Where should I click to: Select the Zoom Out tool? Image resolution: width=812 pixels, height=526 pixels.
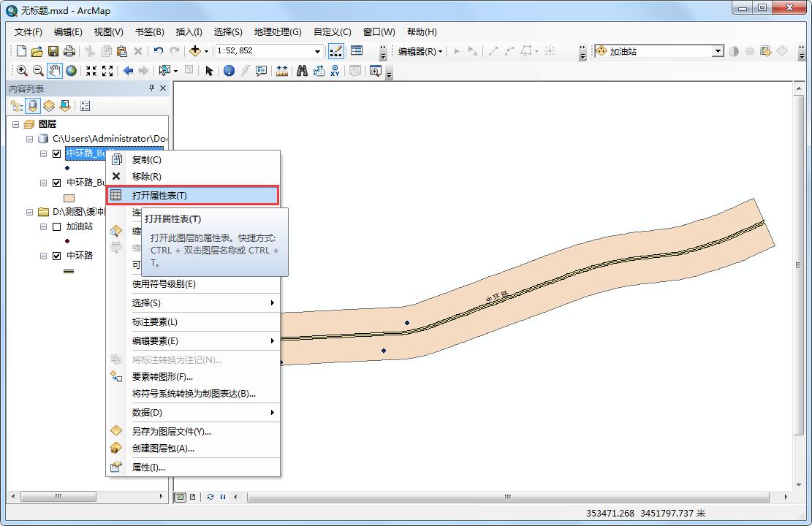click(38, 71)
